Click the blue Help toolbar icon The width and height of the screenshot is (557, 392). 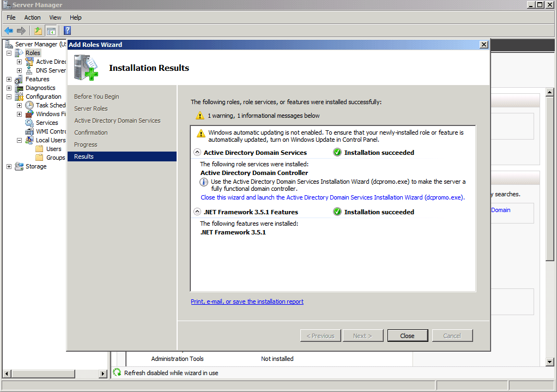click(x=67, y=31)
